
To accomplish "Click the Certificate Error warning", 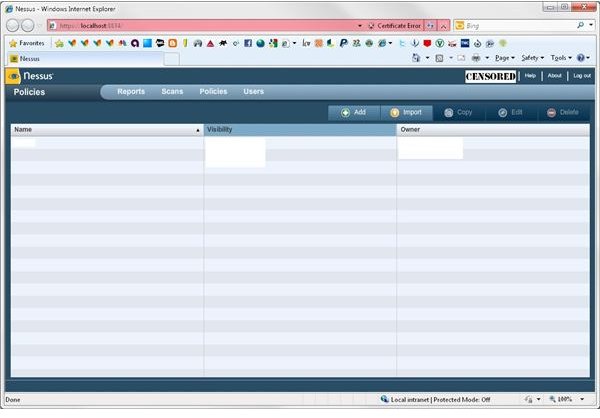I will click(395, 26).
